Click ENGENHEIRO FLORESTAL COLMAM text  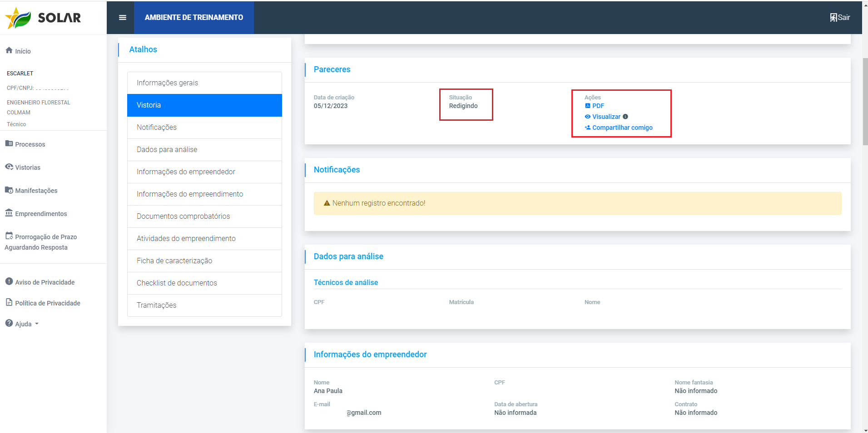click(39, 108)
